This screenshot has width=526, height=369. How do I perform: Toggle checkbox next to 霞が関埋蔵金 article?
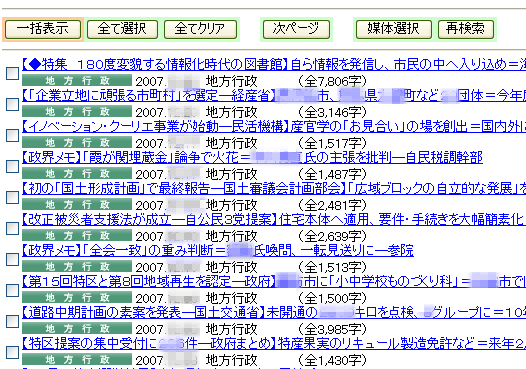12,166
